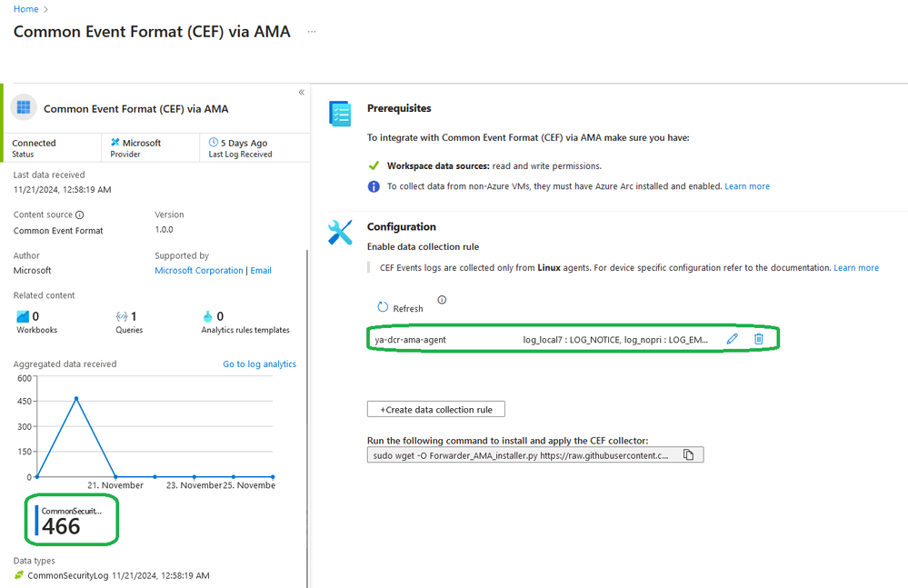Open the ellipsis menu next to page title
The width and height of the screenshot is (908, 588).
click(x=312, y=32)
